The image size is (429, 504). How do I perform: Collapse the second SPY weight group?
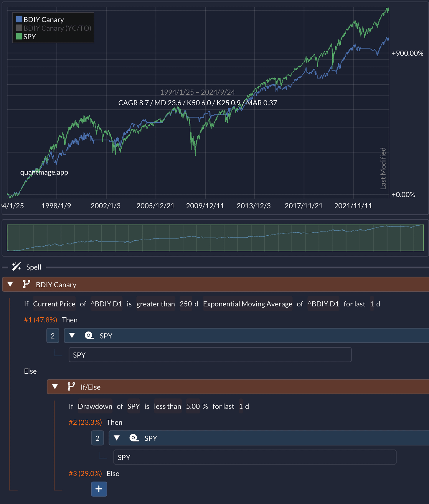[117, 438]
